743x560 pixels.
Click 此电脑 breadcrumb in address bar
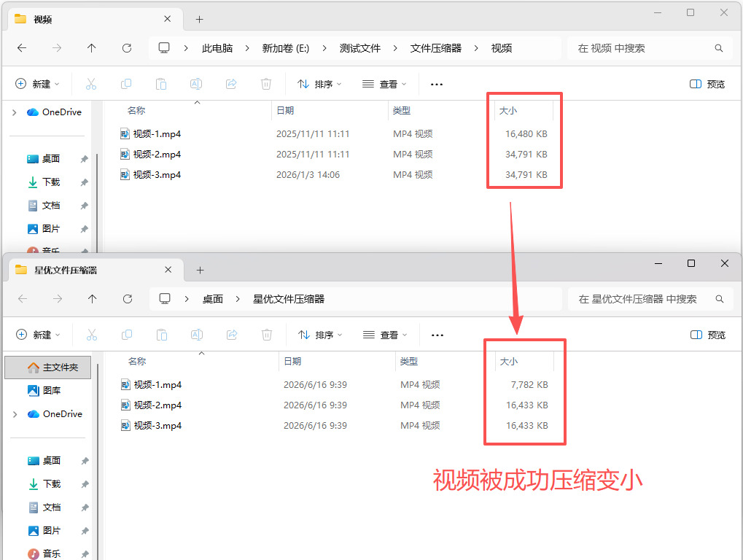217,48
